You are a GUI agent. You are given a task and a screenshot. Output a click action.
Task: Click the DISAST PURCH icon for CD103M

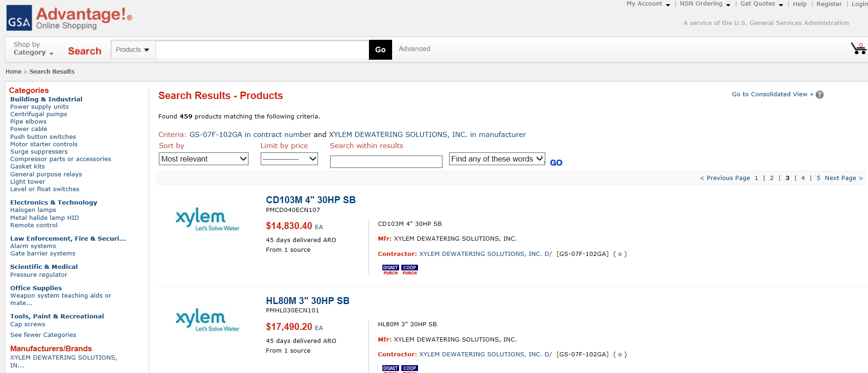[x=390, y=270]
